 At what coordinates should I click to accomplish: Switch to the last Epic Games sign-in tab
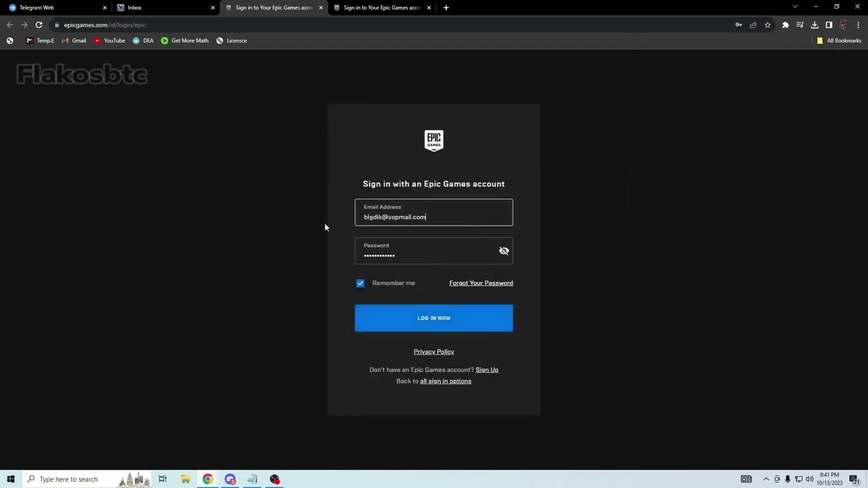382,7
